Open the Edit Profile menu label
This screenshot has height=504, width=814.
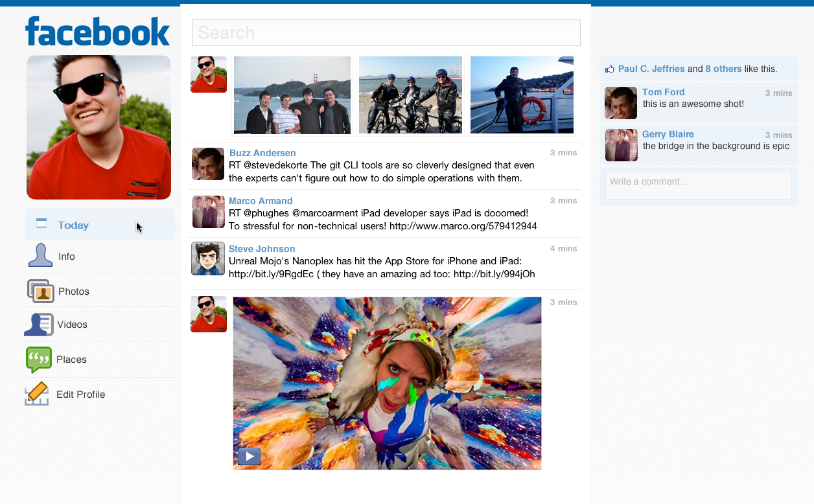(x=80, y=395)
